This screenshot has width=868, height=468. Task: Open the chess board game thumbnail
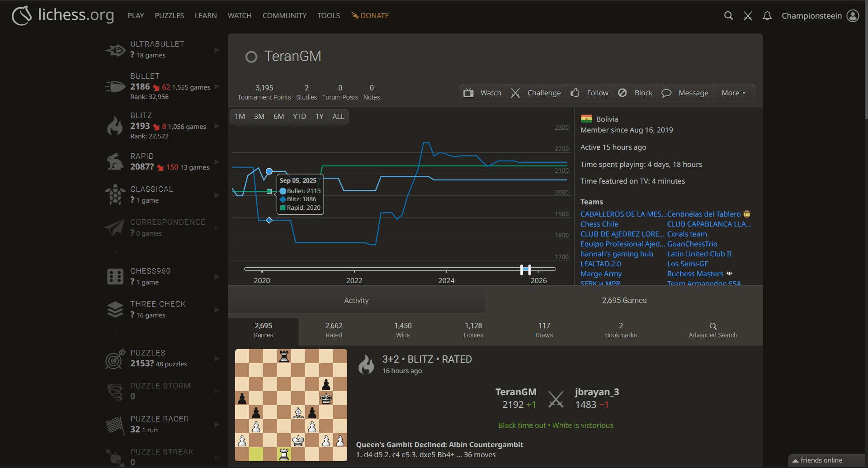[x=291, y=405]
